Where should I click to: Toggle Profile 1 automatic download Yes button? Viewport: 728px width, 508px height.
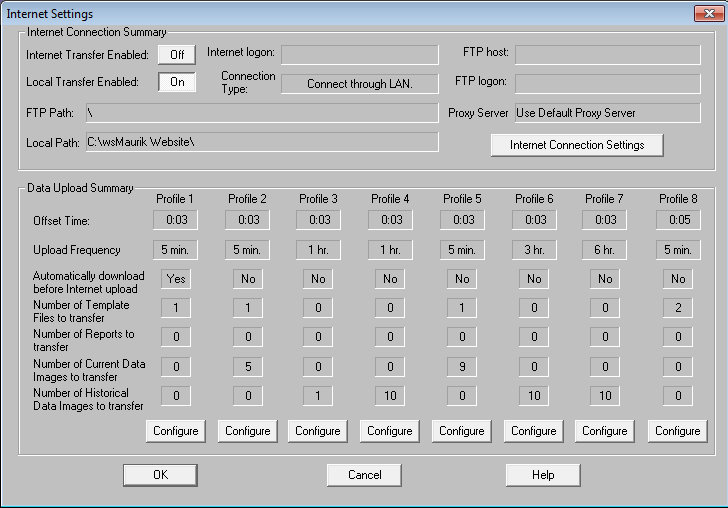pyautogui.click(x=176, y=279)
